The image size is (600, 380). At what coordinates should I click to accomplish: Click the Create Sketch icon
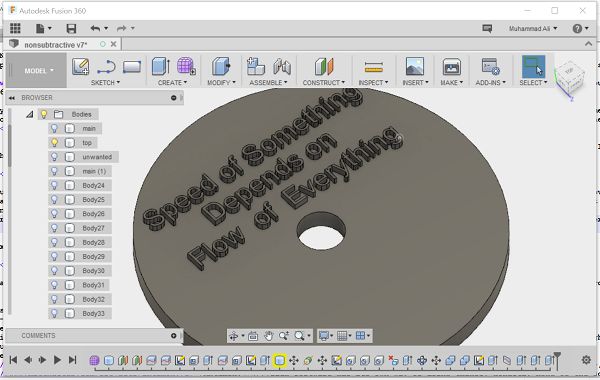[81, 67]
